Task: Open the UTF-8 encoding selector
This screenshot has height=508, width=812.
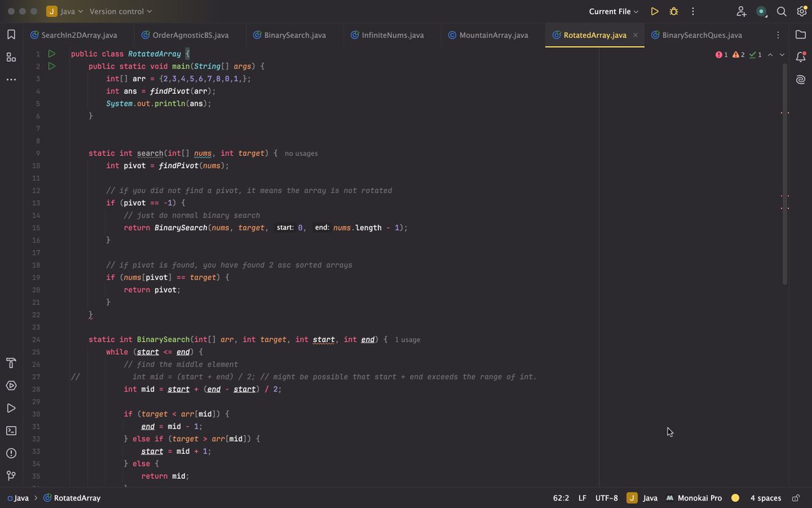Action: pyautogui.click(x=606, y=498)
